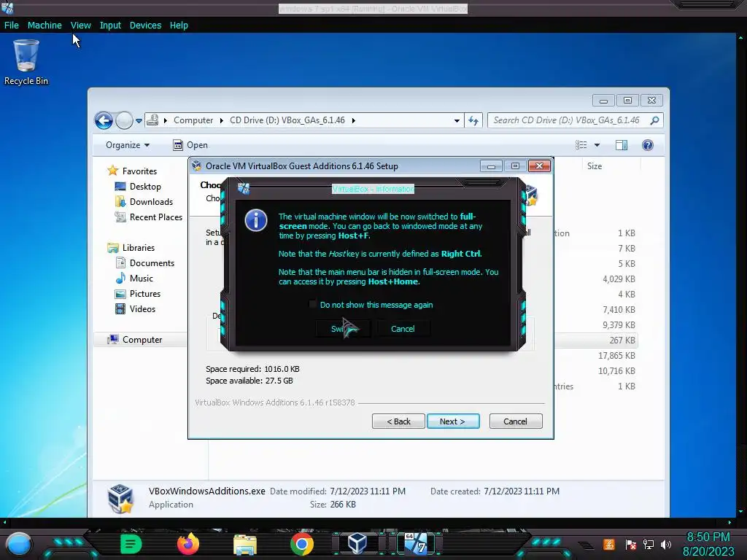Click Cancel in the Guest Additions setup
This screenshot has width=747, height=560.
(516, 421)
